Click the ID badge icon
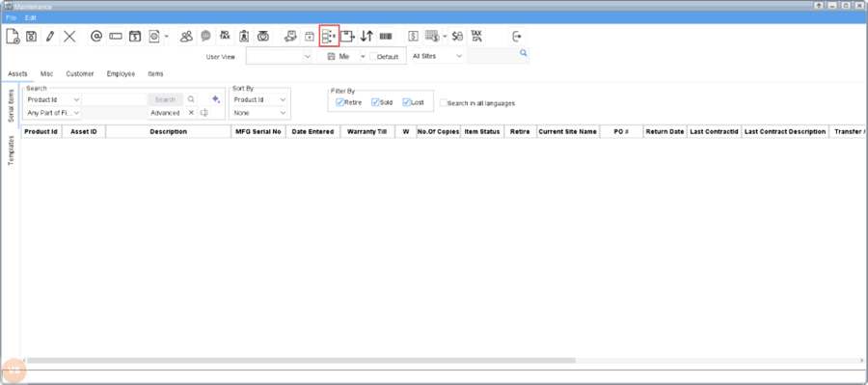Image resolution: width=868 pixels, height=385 pixels. [244, 37]
